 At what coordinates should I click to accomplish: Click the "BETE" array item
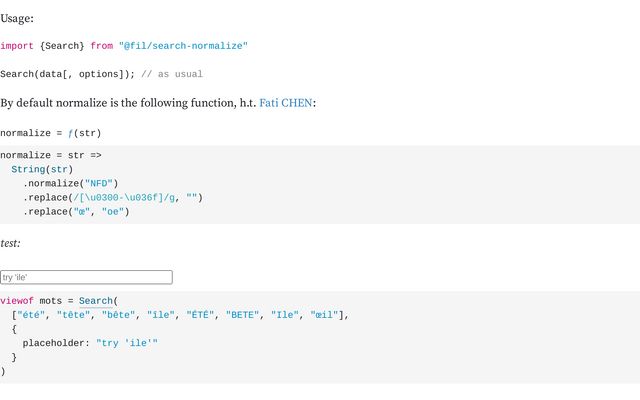click(x=242, y=315)
